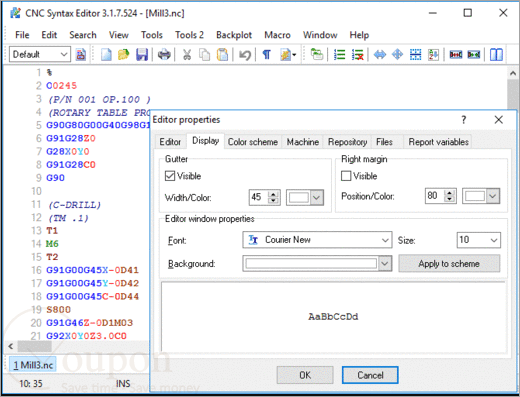Open the Machine tab
The width and height of the screenshot is (520, 397).
(303, 142)
